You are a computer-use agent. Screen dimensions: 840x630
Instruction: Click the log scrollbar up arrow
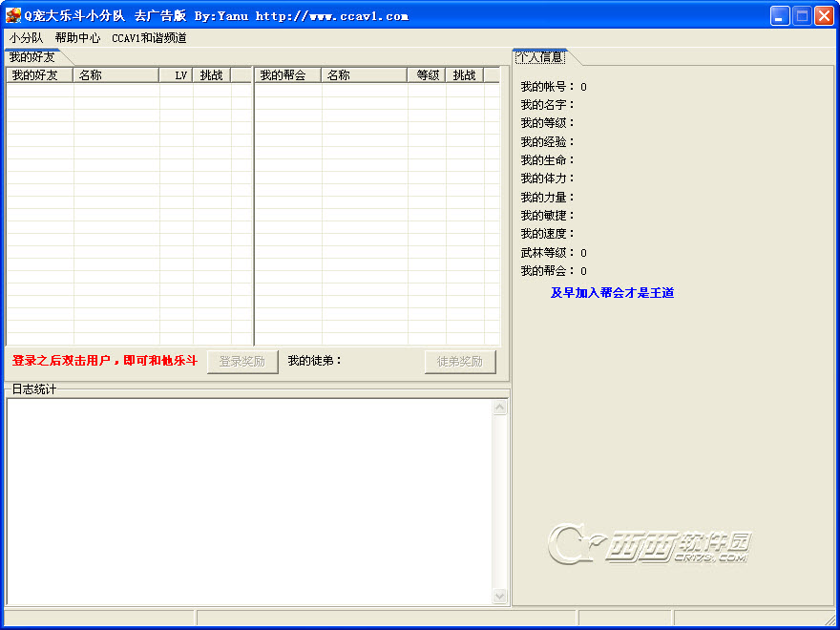[x=500, y=408]
